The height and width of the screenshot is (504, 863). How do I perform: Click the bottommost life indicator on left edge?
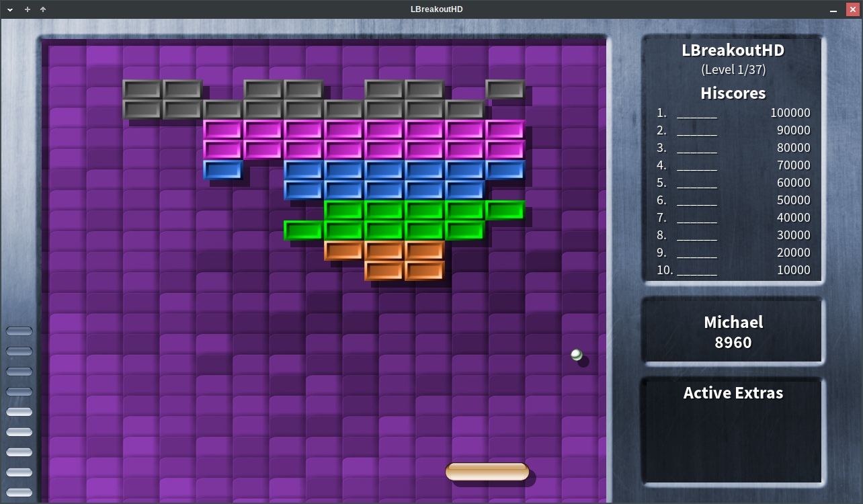coord(19,492)
